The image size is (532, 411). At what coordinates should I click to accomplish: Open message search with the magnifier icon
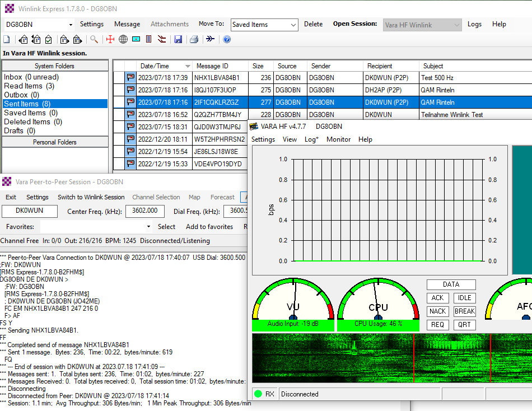[94, 39]
